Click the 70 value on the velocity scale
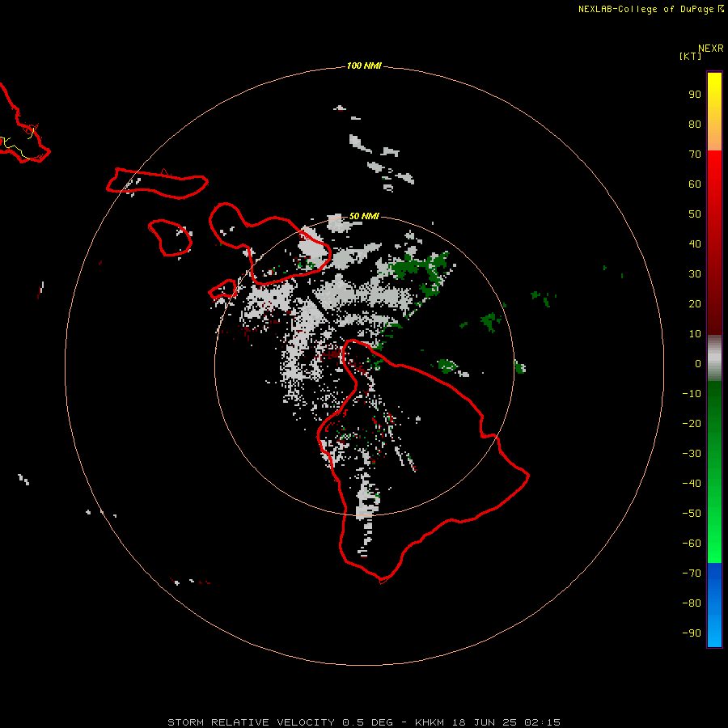Viewport: 728px width, 728px height. 695,154
